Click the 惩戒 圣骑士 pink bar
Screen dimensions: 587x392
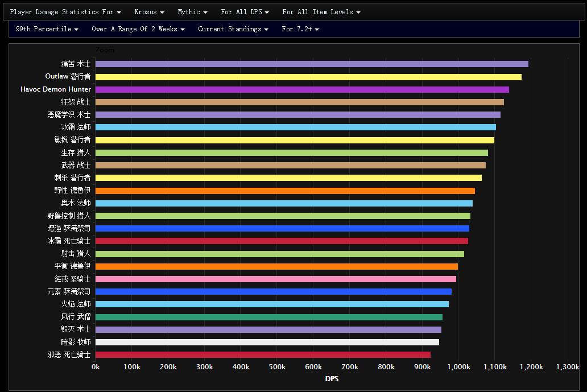276,279
